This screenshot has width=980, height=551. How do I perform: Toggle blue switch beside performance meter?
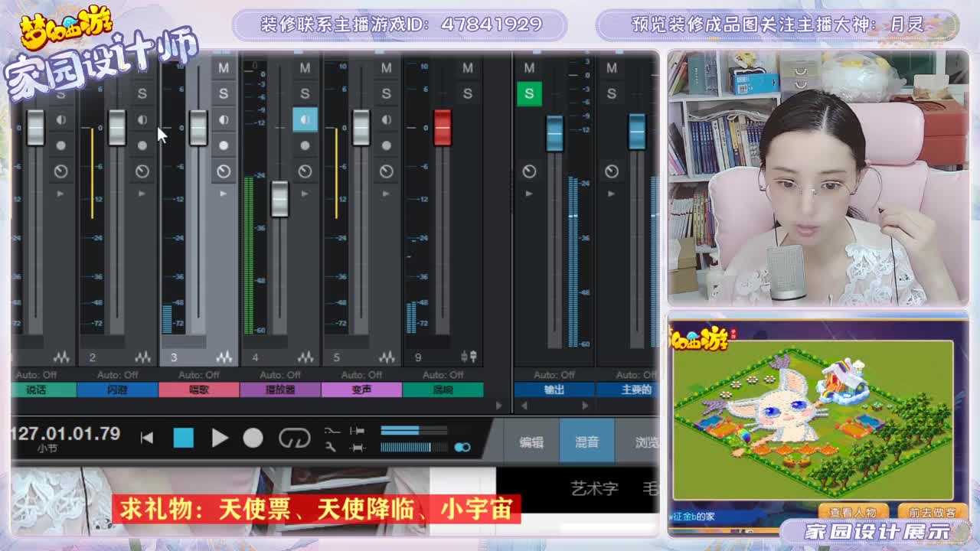tap(462, 447)
